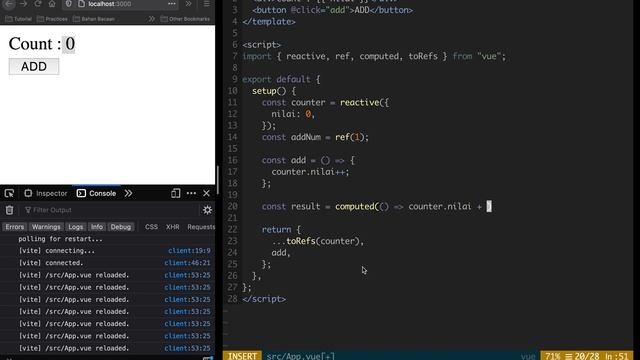The width and height of the screenshot is (640, 360).
Task: Open the Other Bookmarks folder
Action: tap(185, 19)
